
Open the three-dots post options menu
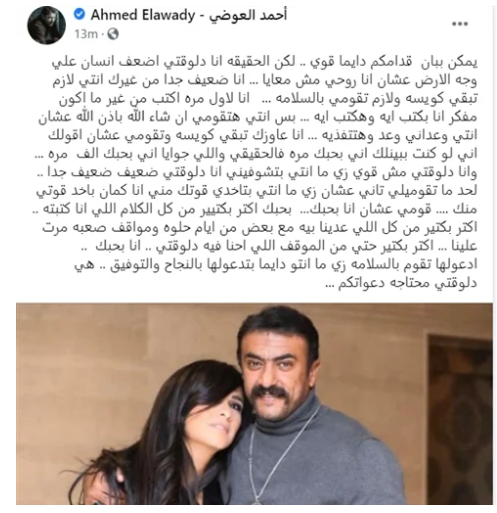coord(460,24)
